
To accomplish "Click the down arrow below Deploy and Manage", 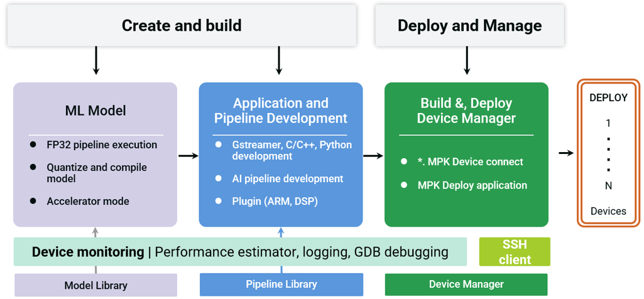I will (466, 60).
